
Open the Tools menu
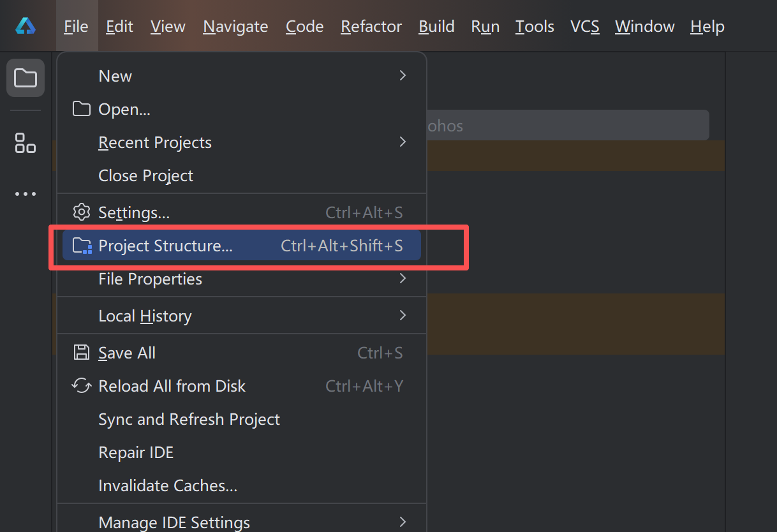tap(535, 26)
